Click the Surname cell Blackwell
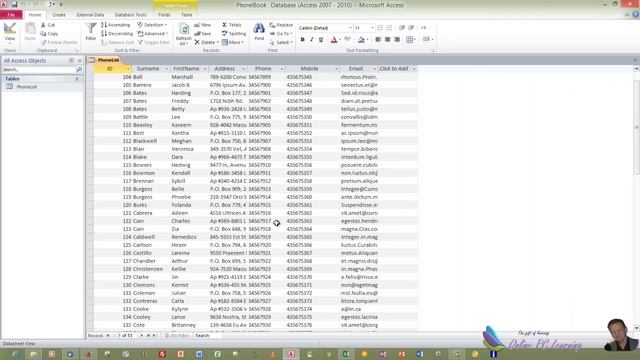 [150, 141]
